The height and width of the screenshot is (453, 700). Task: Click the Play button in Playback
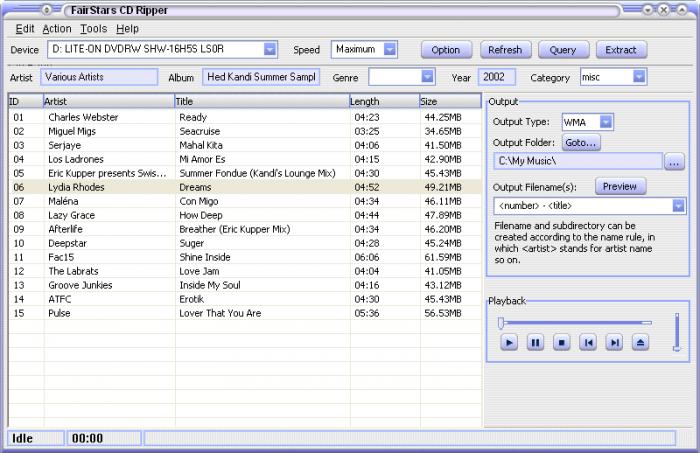click(x=509, y=343)
